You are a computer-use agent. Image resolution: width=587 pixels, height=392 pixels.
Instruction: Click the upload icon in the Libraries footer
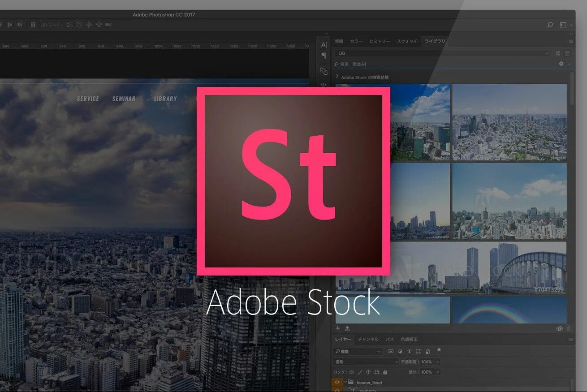click(x=347, y=328)
